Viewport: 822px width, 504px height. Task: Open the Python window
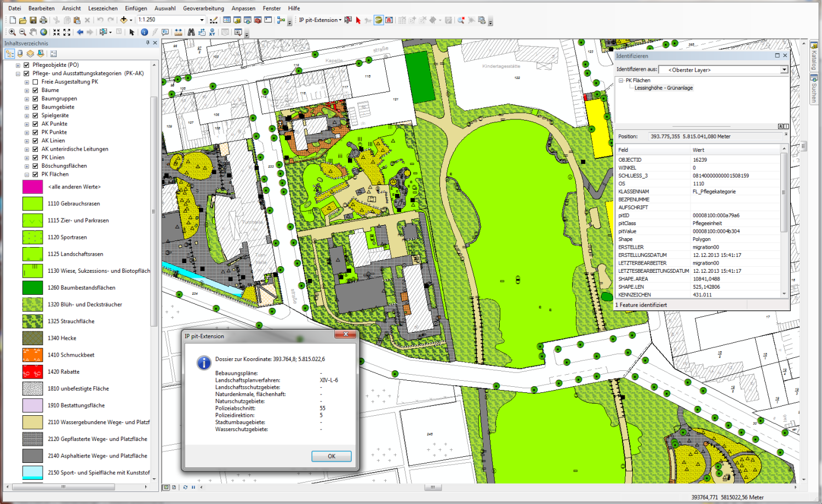coord(268,20)
